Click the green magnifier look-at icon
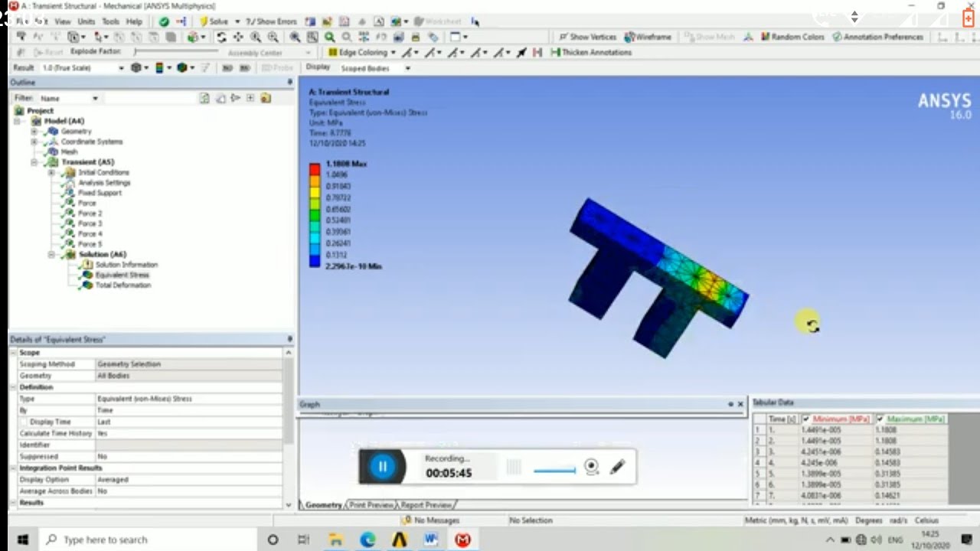Screen dimensions: 980x551 330,37
